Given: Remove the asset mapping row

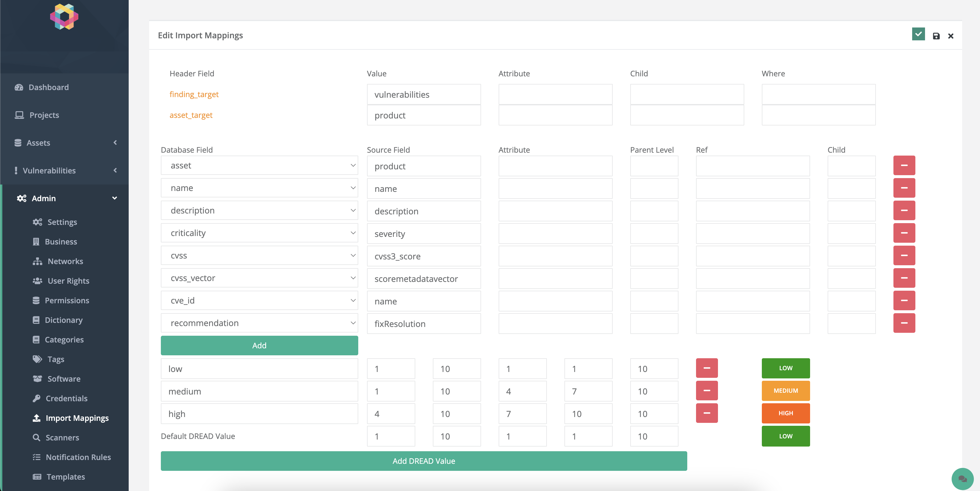Looking at the screenshot, I should (904, 166).
